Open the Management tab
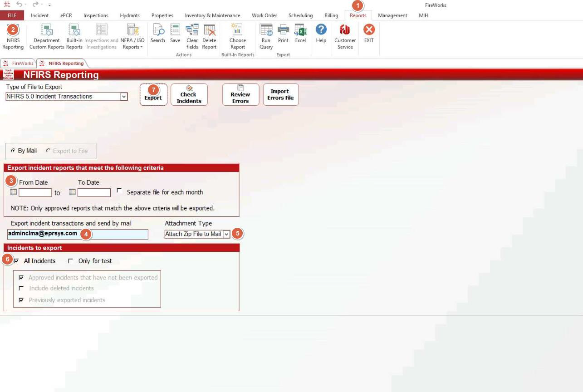The height and width of the screenshot is (392, 583). pos(392,15)
